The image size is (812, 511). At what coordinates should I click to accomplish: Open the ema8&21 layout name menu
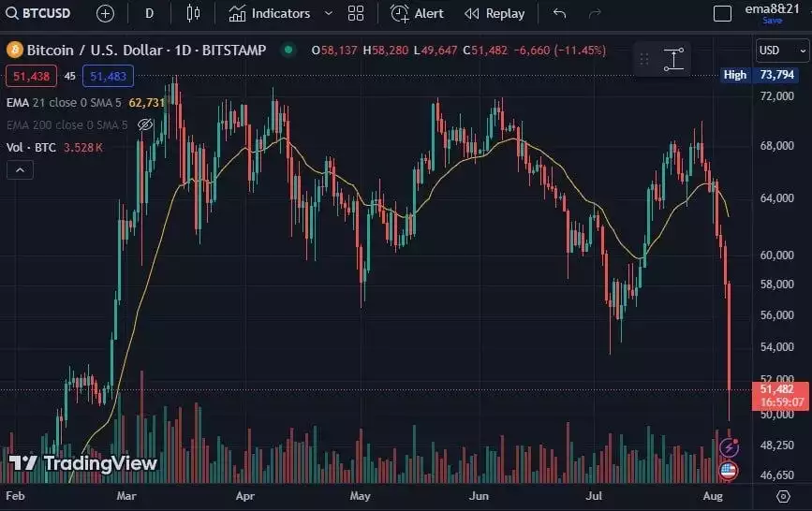tap(772, 8)
